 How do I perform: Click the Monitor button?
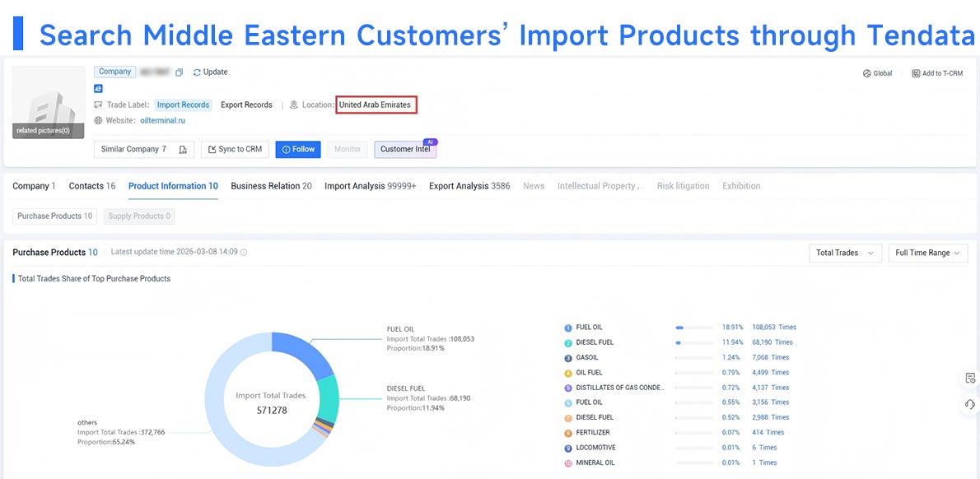(x=348, y=150)
